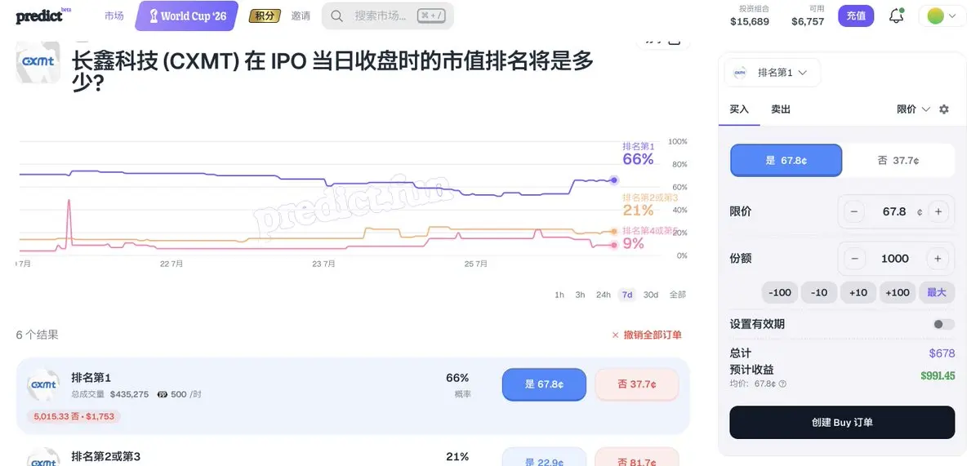
Task: Click 创建 Buy 订单 button
Action: (x=842, y=423)
